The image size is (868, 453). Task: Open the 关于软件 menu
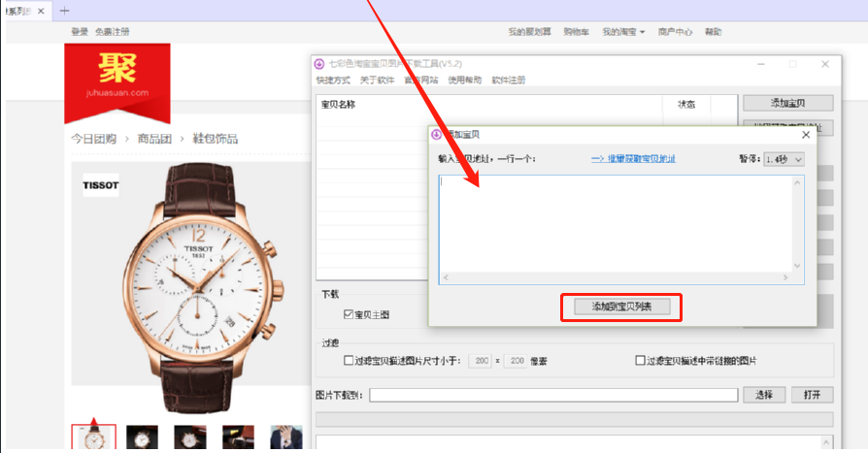377,81
